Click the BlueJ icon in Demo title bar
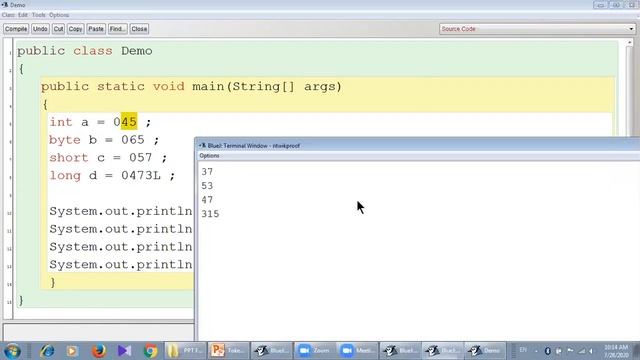The image size is (640, 360). point(5,5)
